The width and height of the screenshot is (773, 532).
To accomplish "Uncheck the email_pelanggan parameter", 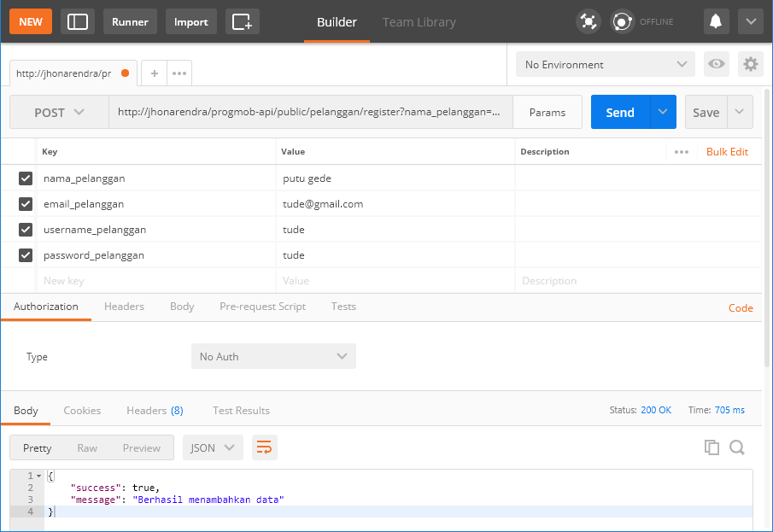I will [26, 204].
